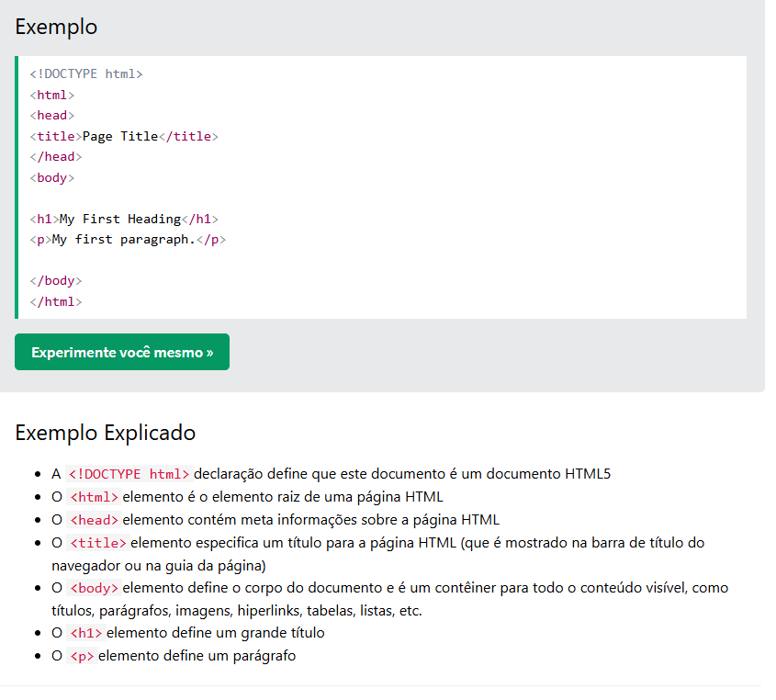Click the red html tag in explanation list
Screen dimensions: 776x700
(94, 497)
